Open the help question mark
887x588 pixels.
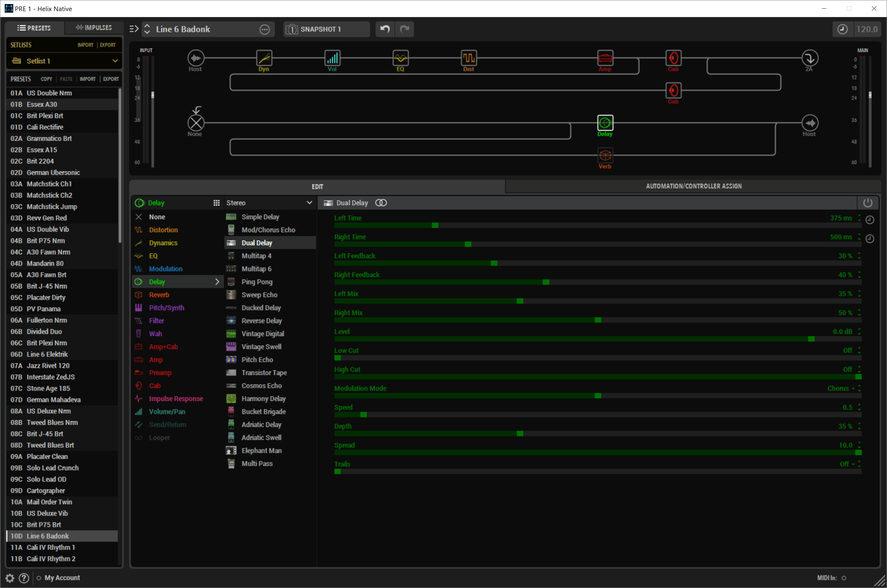pyautogui.click(x=24, y=578)
